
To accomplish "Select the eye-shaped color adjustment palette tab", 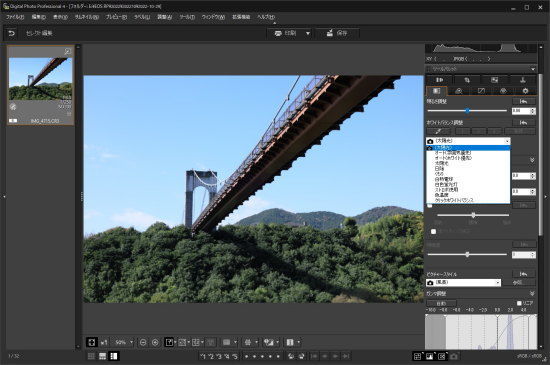I will (503, 91).
